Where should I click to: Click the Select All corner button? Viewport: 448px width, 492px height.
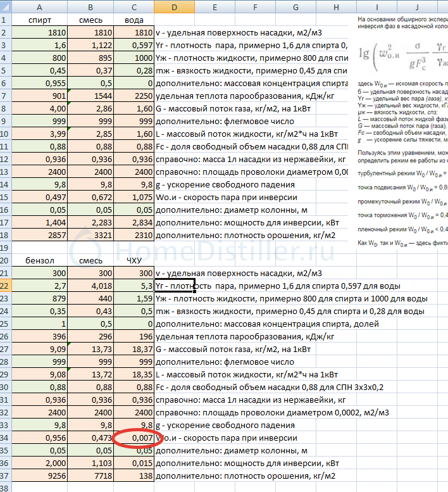tap(6, 6)
